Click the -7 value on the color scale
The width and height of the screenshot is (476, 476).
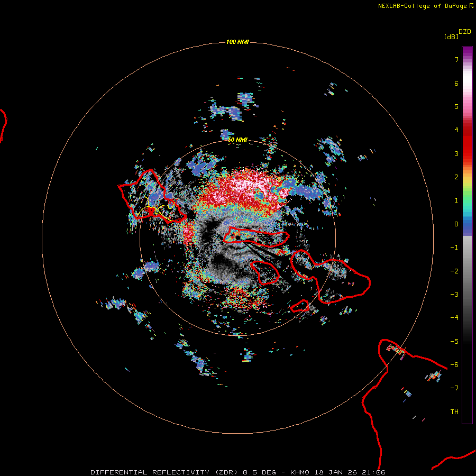click(x=454, y=388)
